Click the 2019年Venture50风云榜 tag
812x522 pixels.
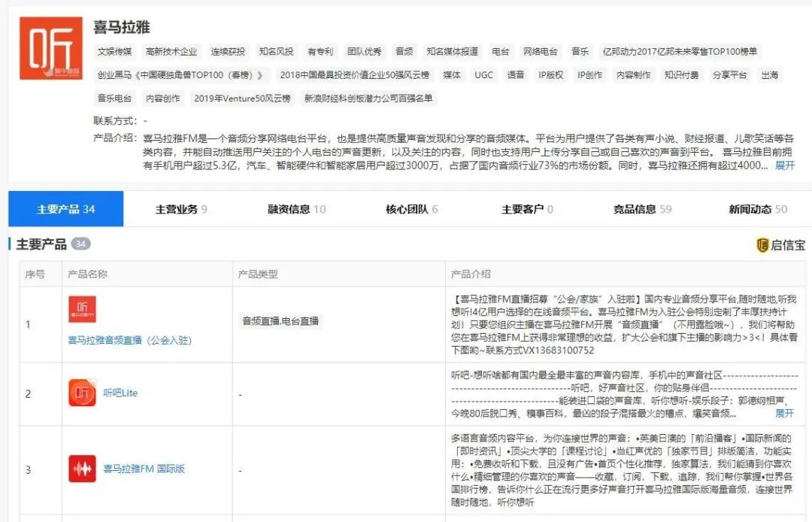click(x=242, y=99)
